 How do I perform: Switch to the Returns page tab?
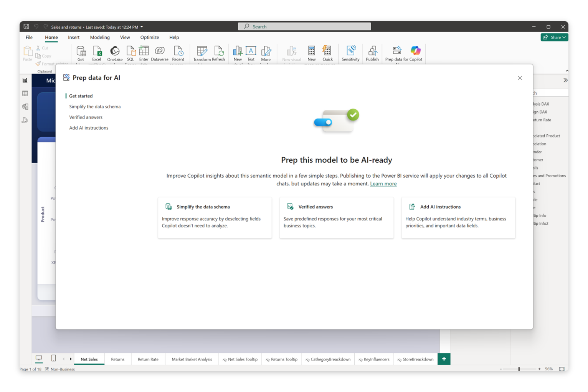(x=118, y=359)
